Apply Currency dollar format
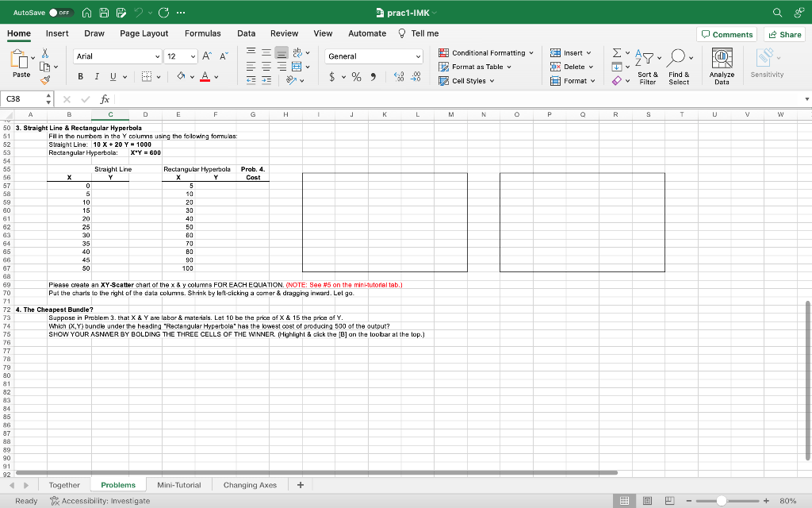Viewport: 812px width, 508px height. (x=332, y=77)
